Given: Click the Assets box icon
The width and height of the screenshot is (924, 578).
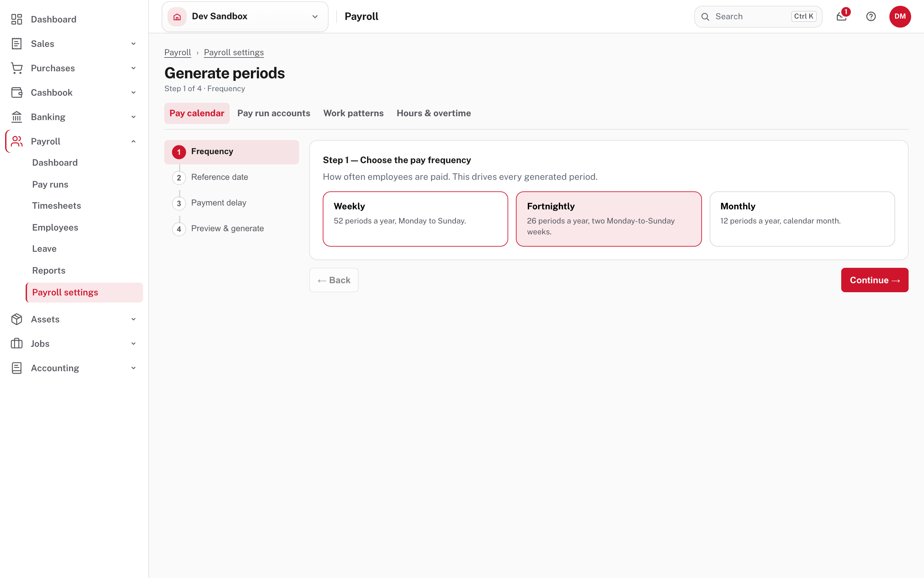Looking at the screenshot, I should pyautogui.click(x=16, y=319).
